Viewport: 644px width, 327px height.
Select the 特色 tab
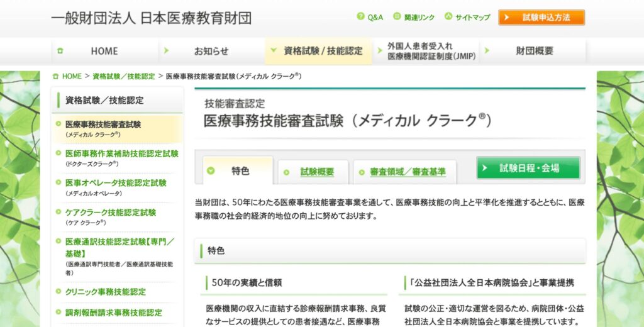click(238, 170)
